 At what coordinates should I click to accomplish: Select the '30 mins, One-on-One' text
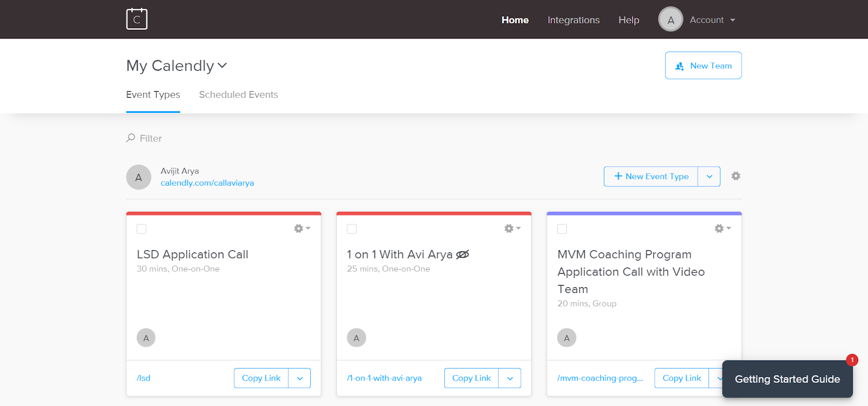(x=178, y=269)
